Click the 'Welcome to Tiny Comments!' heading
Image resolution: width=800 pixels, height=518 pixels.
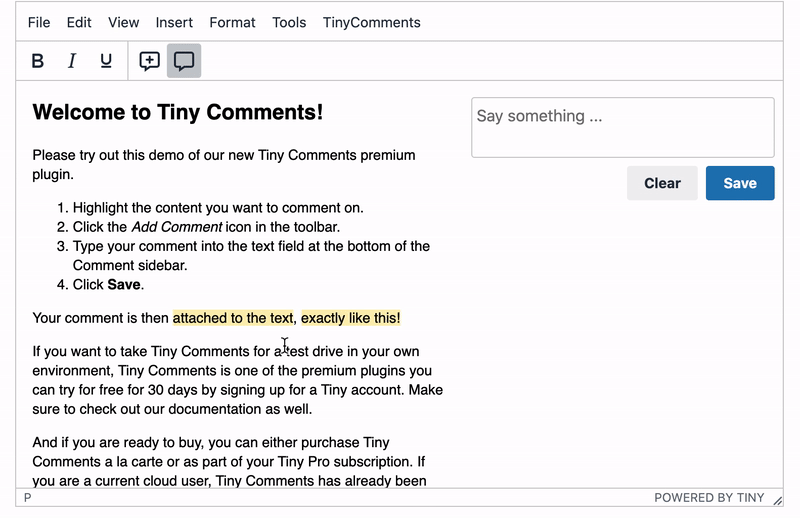click(x=178, y=112)
